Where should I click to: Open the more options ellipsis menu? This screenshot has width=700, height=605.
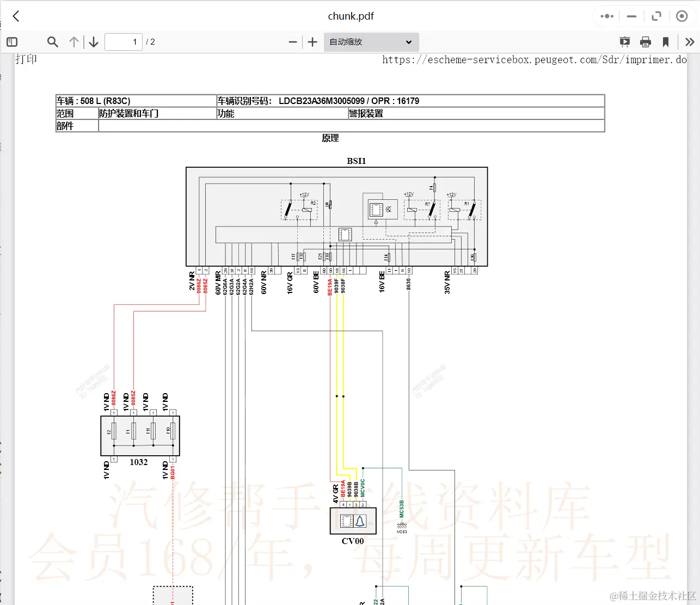(x=606, y=16)
